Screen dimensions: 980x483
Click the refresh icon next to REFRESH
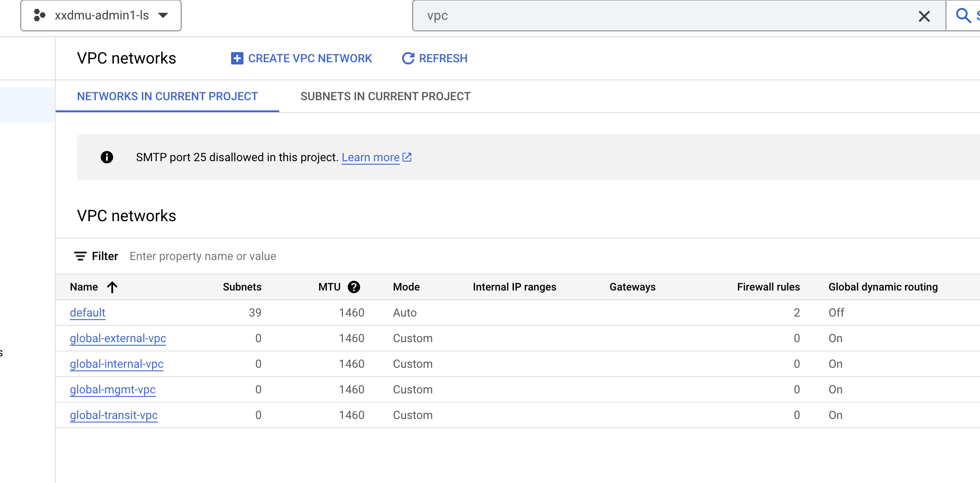click(x=407, y=58)
